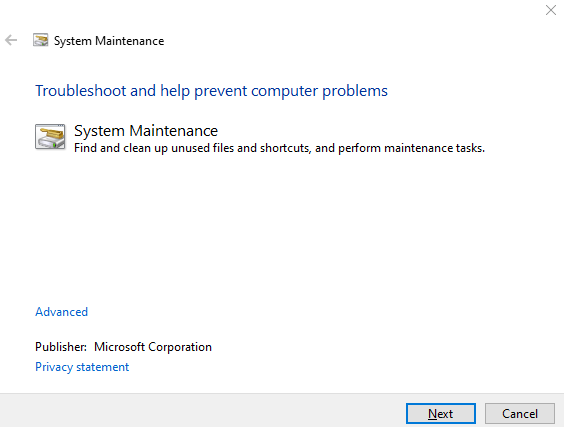
Task: Cancel the System Maintenance wizard
Action: point(520,414)
